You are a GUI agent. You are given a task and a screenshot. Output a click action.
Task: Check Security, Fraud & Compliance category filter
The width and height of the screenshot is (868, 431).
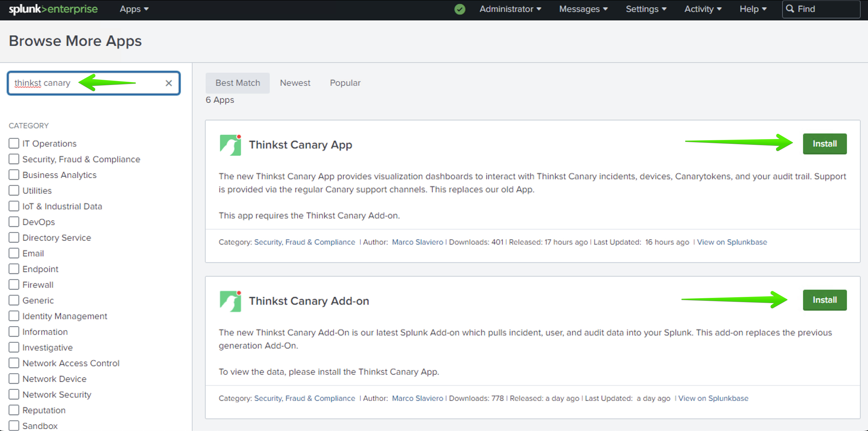[14, 159]
